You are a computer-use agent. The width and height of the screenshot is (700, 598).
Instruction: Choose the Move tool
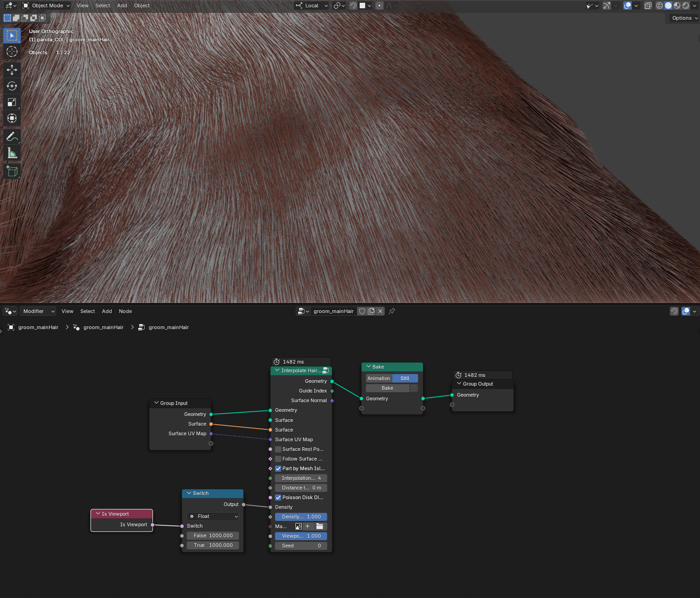(12, 70)
